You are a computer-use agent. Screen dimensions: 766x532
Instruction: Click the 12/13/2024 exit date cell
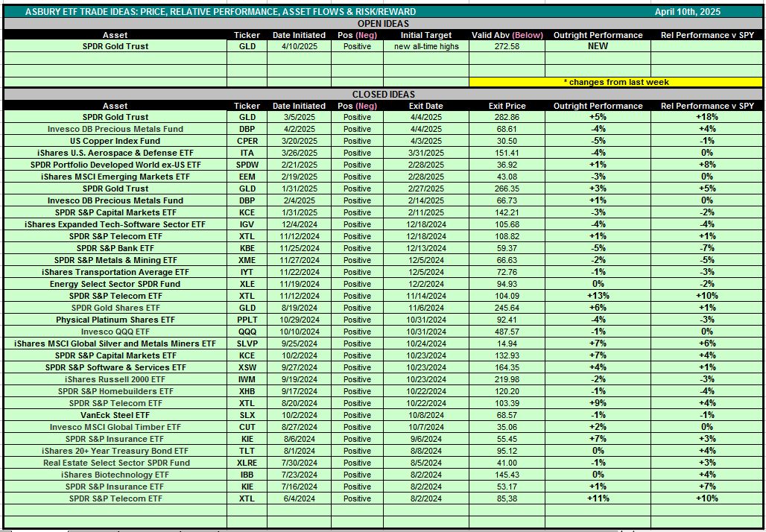click(427, 248)
